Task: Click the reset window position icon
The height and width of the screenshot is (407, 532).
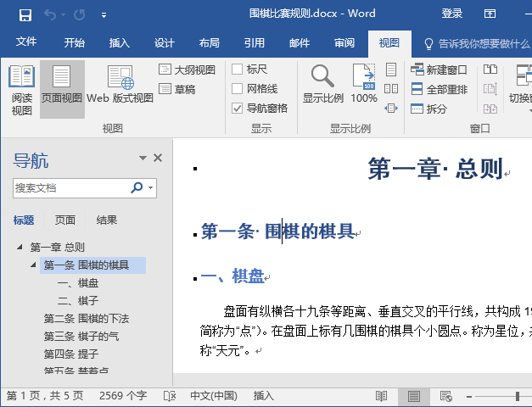Action: pyautogui.click(x=490, y=109)
